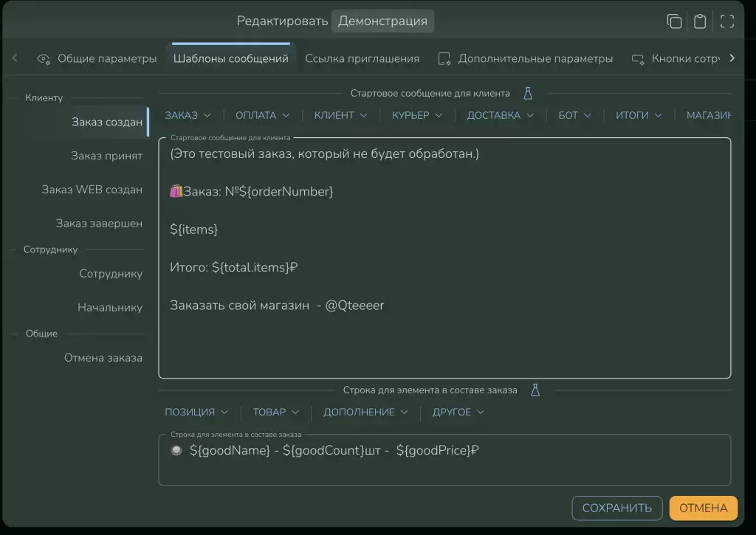The height and width of the screenshot is (535, 756).
Task: Expand the ИТОГИ variables dropdown
Action: (x=639, y=115)
